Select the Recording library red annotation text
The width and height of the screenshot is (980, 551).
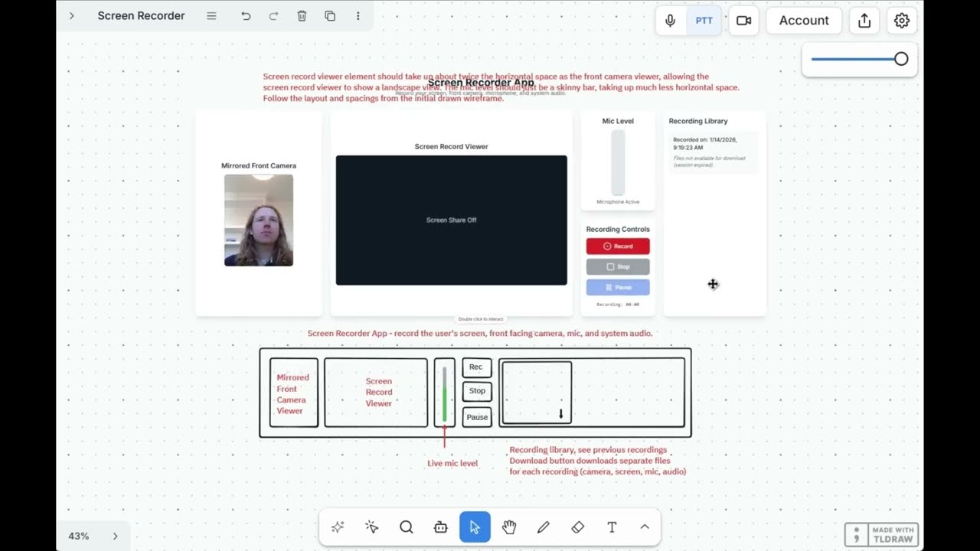(x=598, y=461)
